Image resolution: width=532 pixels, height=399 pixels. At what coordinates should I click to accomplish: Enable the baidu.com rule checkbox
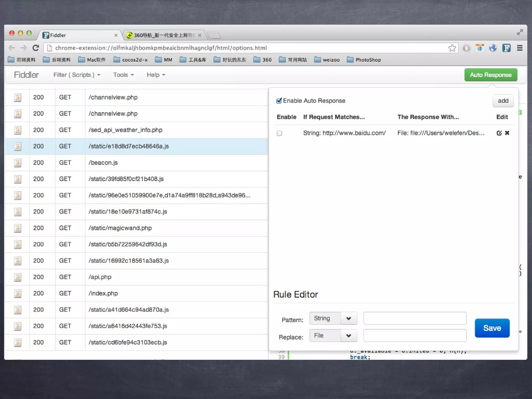[279, 133]
